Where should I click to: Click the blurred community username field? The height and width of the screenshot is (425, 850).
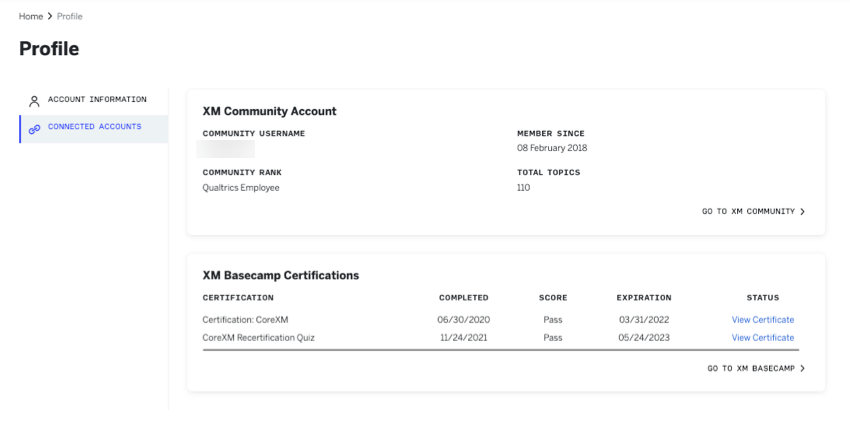click(226, 149)
